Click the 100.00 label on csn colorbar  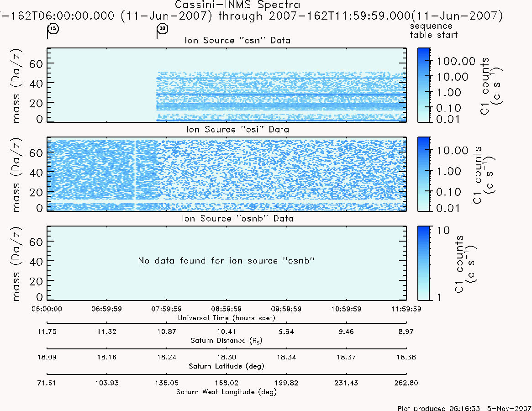456,62
